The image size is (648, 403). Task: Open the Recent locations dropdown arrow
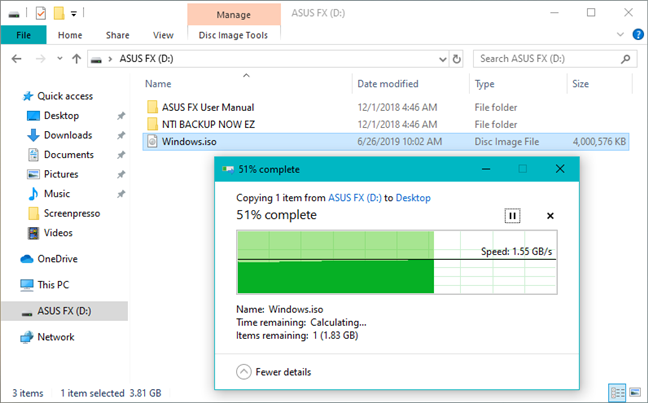click(x=60, y=59)
